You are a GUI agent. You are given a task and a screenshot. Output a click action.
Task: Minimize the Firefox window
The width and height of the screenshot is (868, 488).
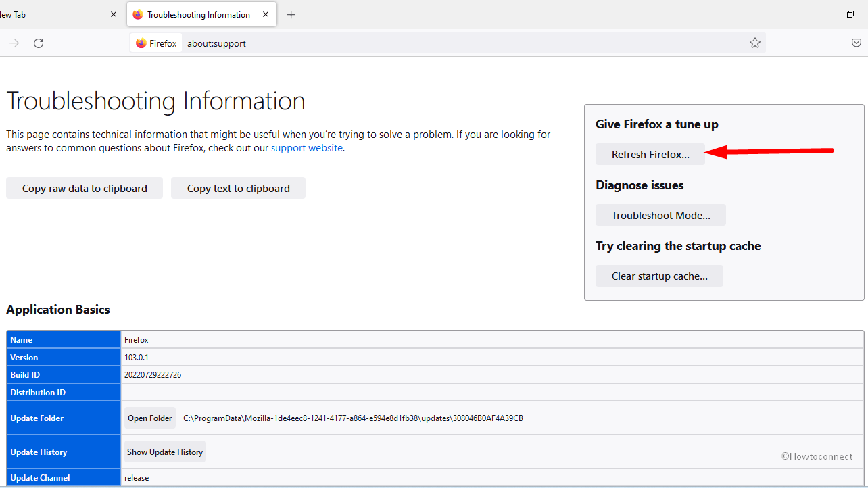pyautogui.click(x=819, y=14)
